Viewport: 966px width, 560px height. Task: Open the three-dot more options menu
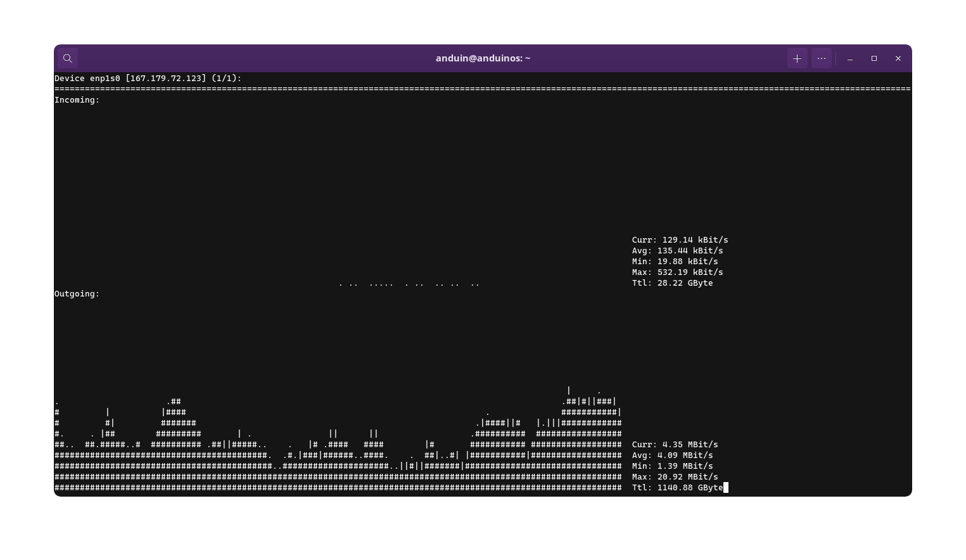[822, 58]
